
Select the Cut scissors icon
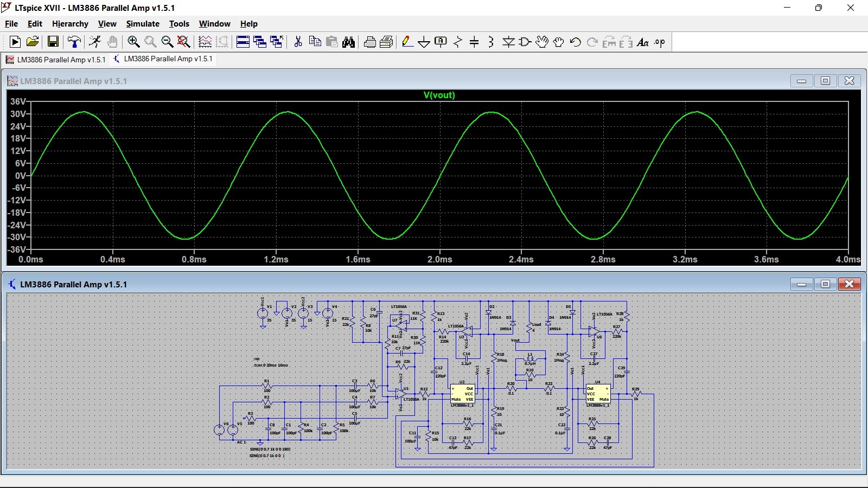(x=298, y=42)
